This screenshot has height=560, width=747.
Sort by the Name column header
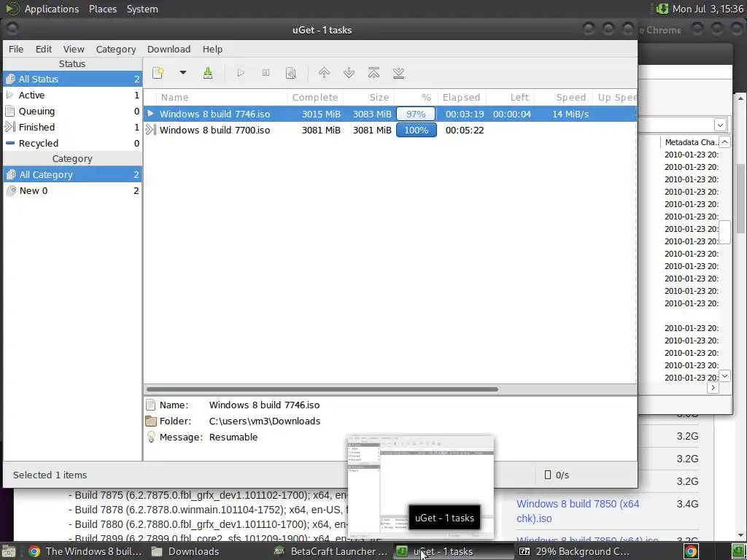pos(222,97)
